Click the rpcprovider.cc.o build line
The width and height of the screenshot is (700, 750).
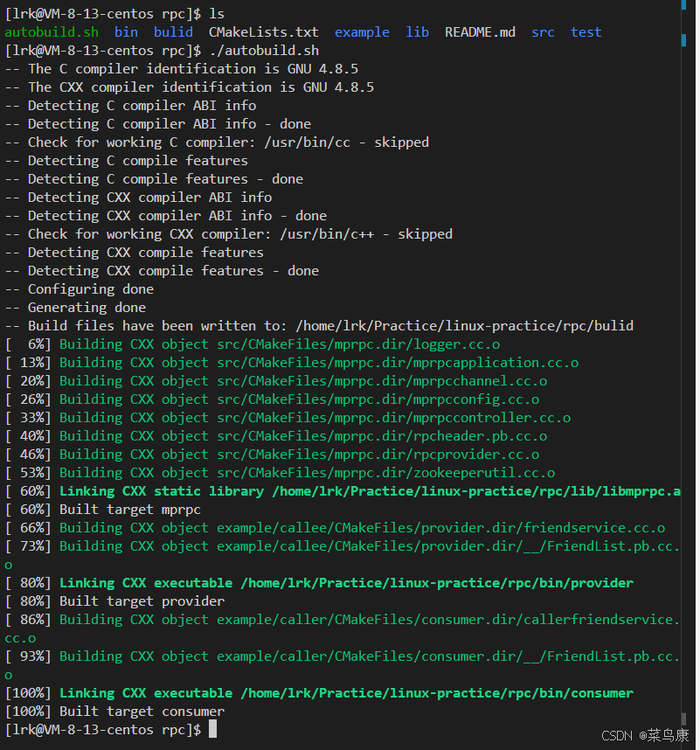coord(272,455)
